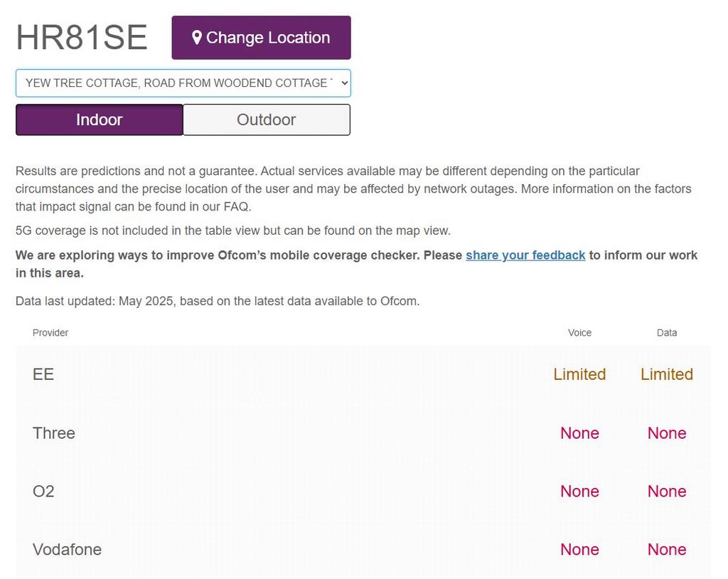This screenshot has width=728, height=579.
Task: Switch to Outdoor coverage view
Action: tap(267, 120)
